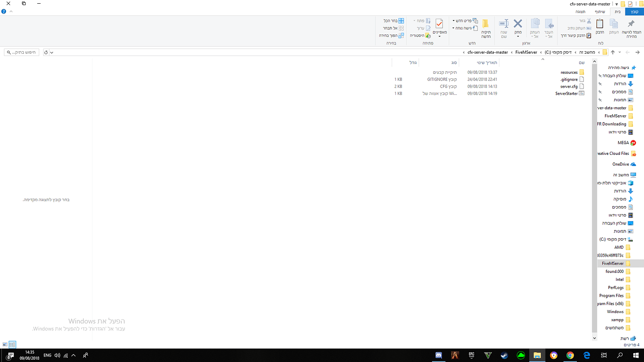Click the Pin to Quick Access pushpin icon
Image resolution: width=644 pixels, height=362 pixels.
point(631,23)
